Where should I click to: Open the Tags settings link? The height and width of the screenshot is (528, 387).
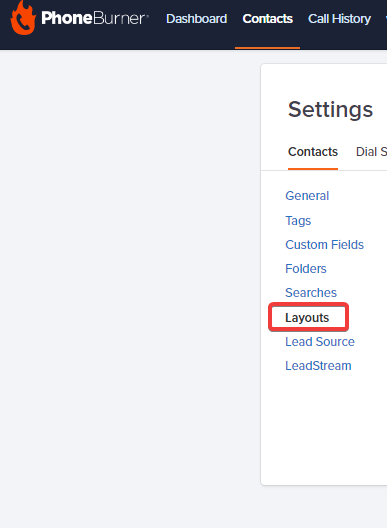pos(298,221)
